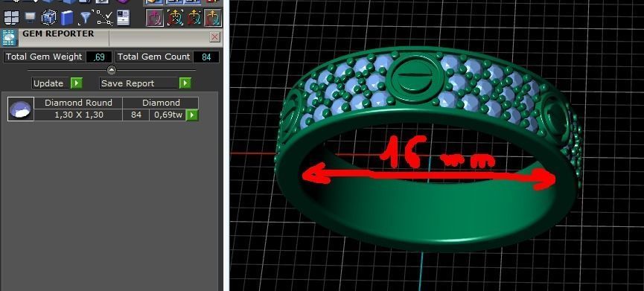The height and width of the screenshot is (291, 644).
Task: Close the Gem Reporter panel
Action: (214, 37)
